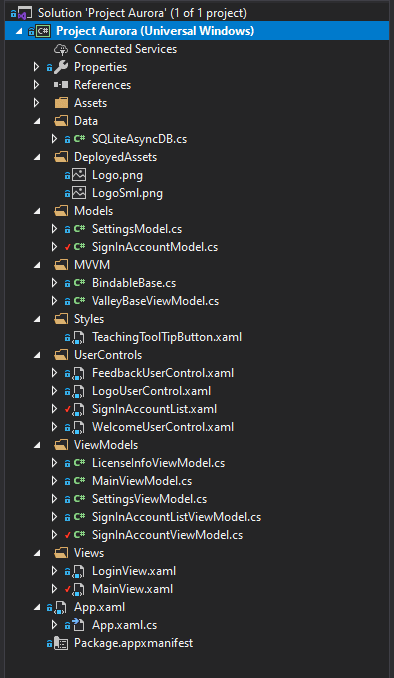This screenshot has width=394, height=678.
Task: Click the ViewModels folder icon
Action: pos(61,445)
